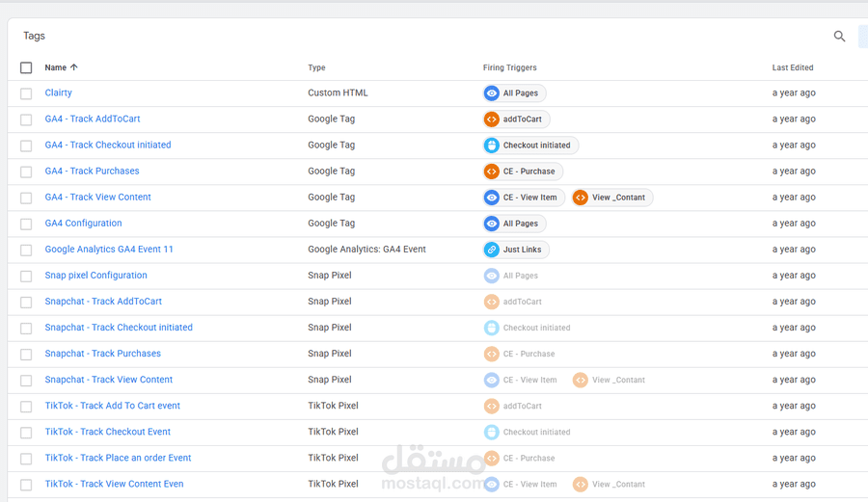This screenshot has width=868, height=502.
Task: Open GA4 - Track Checkout initiated tag
Action: (108, 145)
